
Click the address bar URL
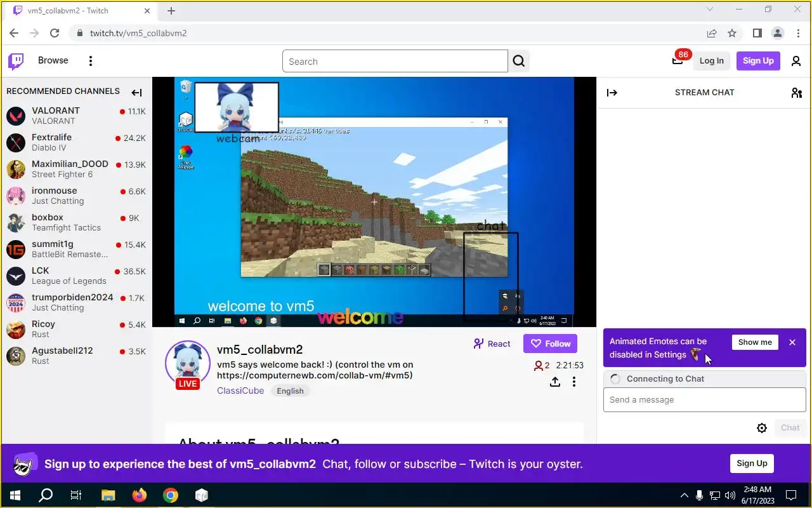pos(138,33)
